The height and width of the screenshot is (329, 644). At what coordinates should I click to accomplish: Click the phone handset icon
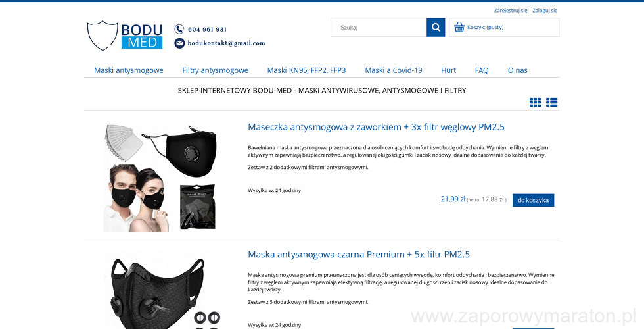point(179,29)
